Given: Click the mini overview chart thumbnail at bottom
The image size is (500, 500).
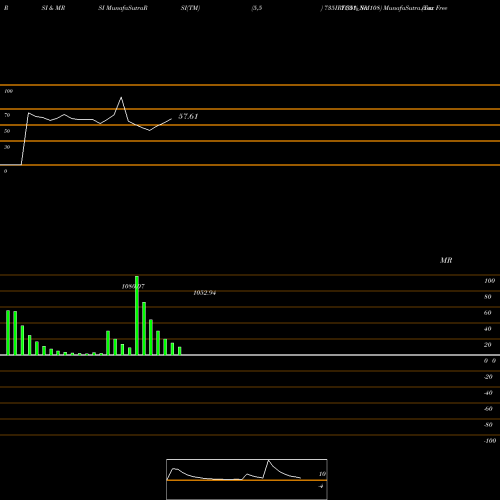Looking at the screenshot, I should pos(247,479).
